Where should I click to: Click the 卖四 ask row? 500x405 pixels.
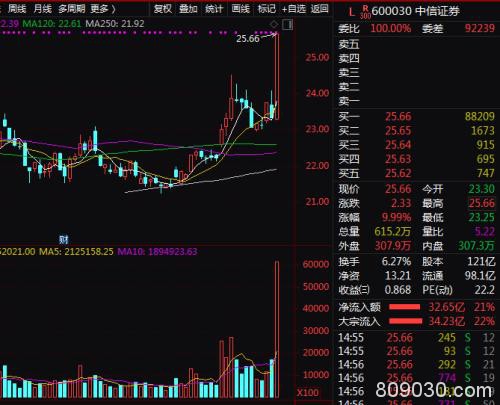416,58
